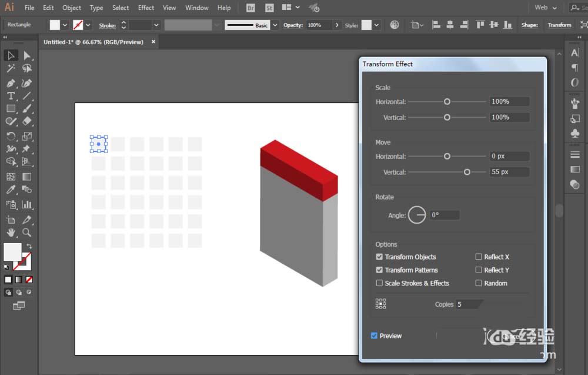Open the Effect menu
This screenshot has width=588, height=375.
[x=146, y=8]
